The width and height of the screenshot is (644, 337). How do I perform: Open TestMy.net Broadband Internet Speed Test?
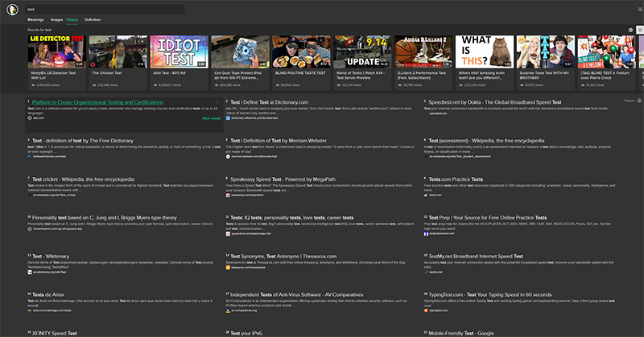click(x=476, y=256)
